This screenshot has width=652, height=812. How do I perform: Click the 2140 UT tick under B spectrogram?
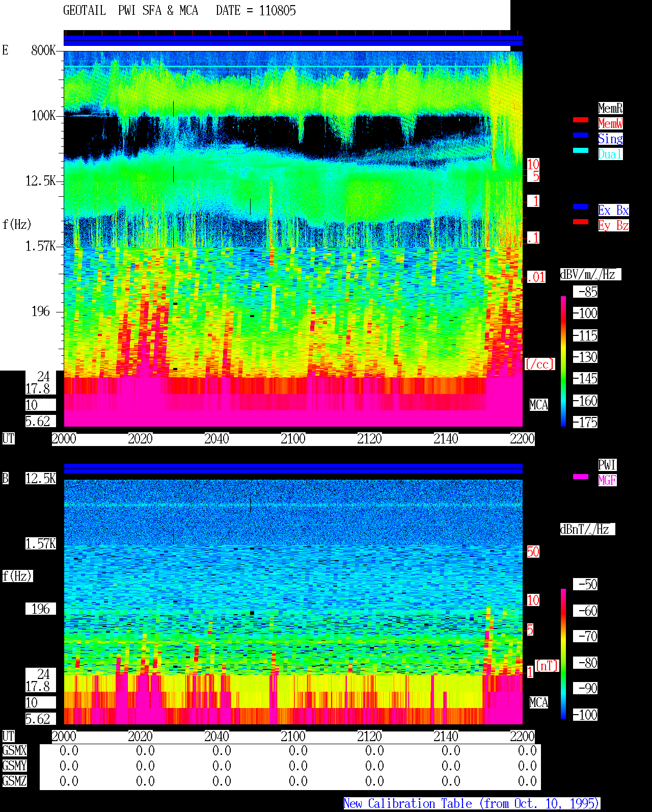(446, 737)
